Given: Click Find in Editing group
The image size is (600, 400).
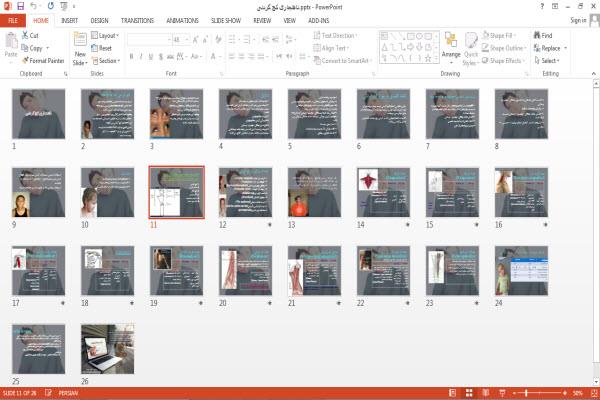Looking at the screenshot, I should (543, 35).
